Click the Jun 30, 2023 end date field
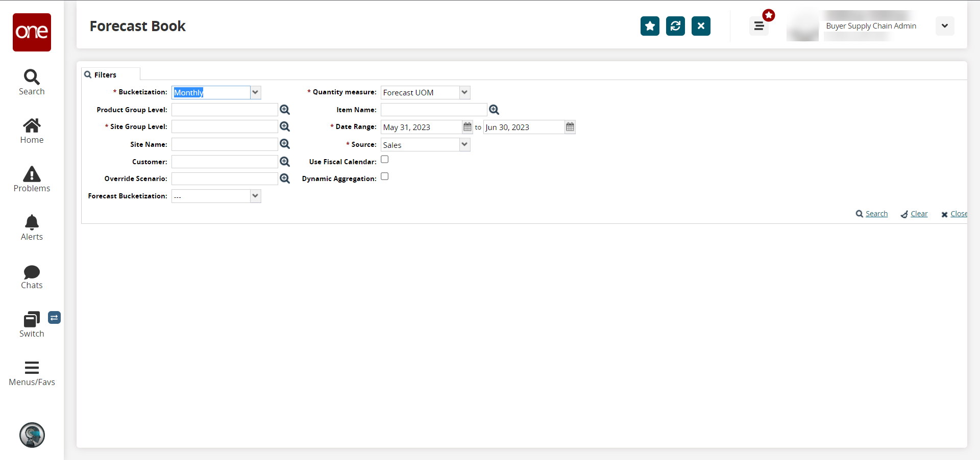 (524, 127)
